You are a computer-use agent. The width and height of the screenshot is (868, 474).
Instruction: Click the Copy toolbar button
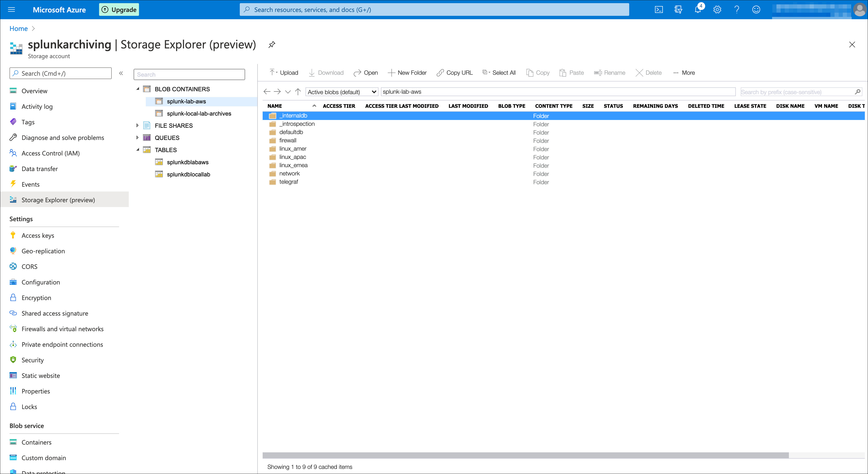click(x=538, y=73)
